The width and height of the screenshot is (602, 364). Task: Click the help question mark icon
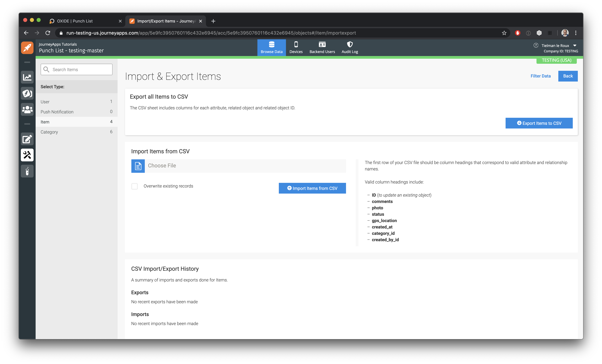536,45
